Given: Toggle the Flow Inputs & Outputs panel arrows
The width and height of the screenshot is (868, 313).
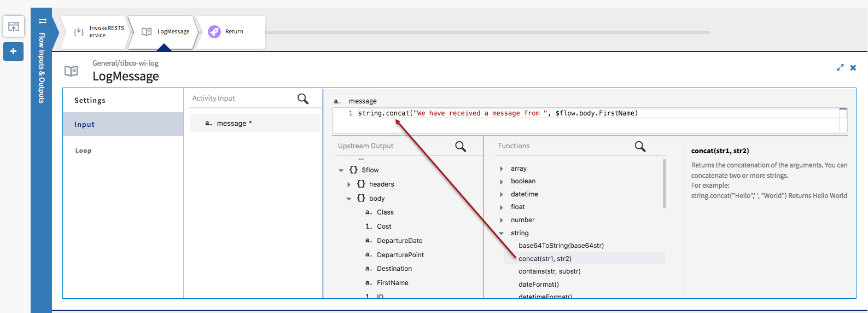Looking at the screenshot, I should click(x=43, y=21).
